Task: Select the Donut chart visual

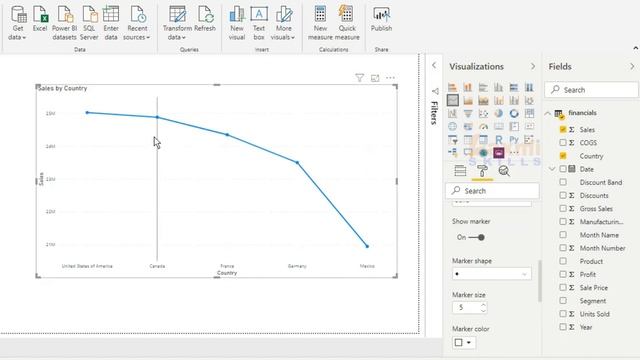Action: pos(514,113)
